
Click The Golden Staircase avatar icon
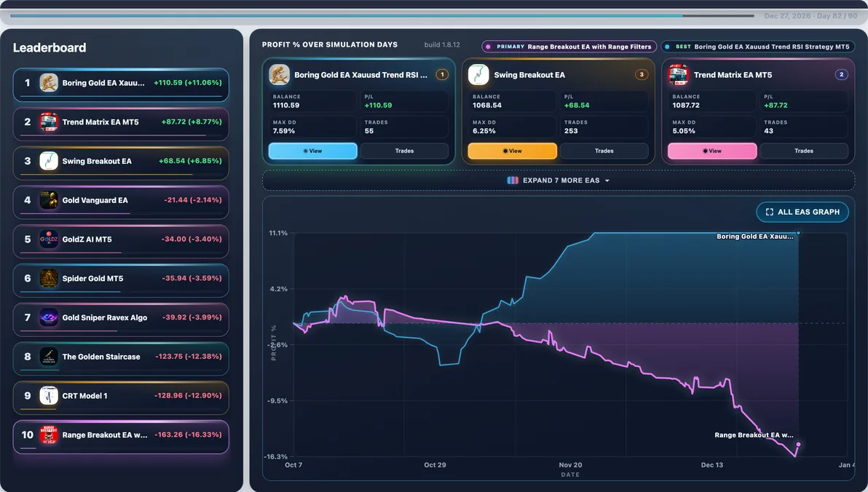tap(49, 357)
